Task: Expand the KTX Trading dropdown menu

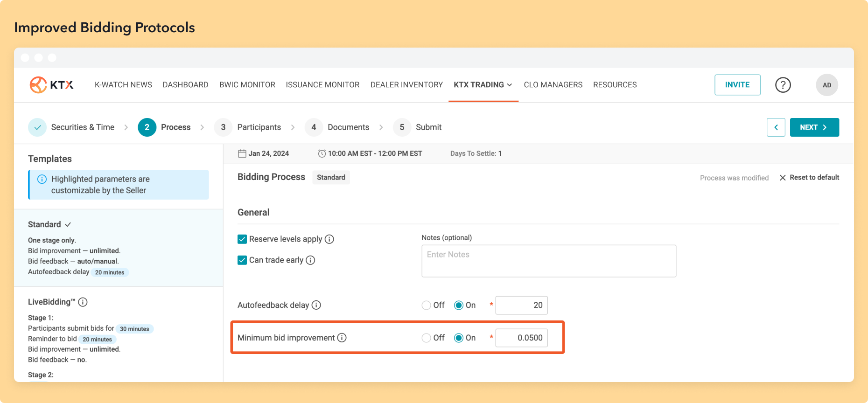Action: (x=483, y=85)
